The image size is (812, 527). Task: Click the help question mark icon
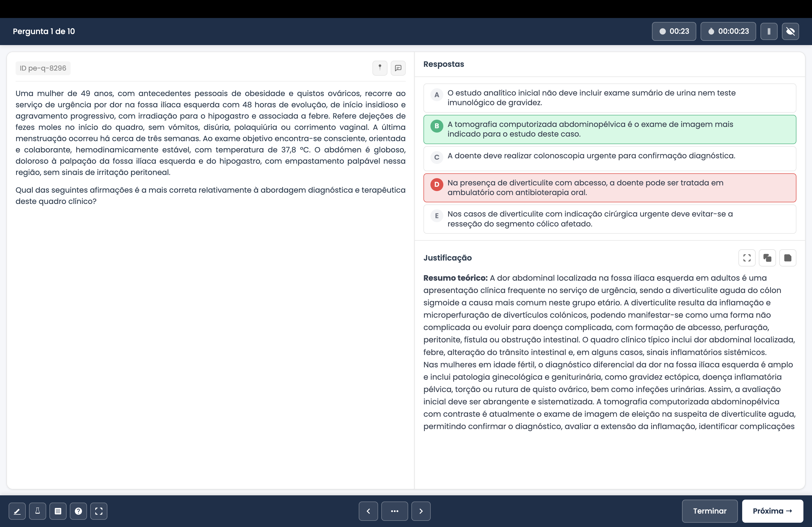click(x=78, y=511)
